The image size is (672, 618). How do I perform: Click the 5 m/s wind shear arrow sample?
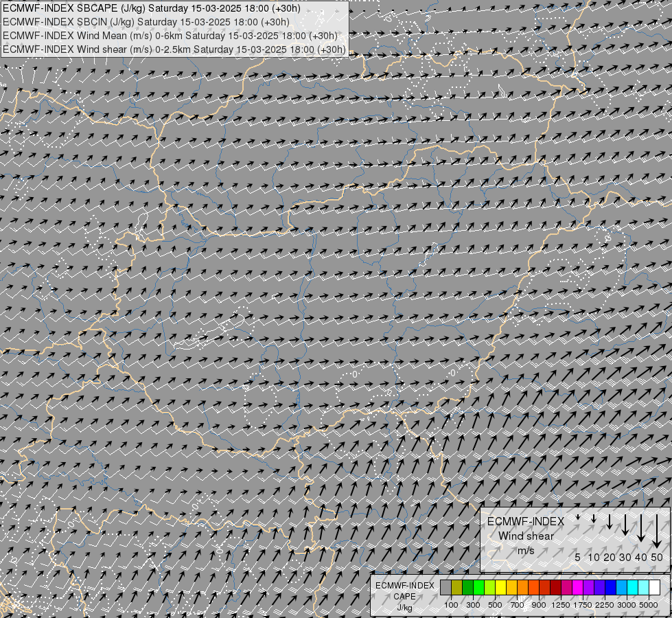pos(578,517)
